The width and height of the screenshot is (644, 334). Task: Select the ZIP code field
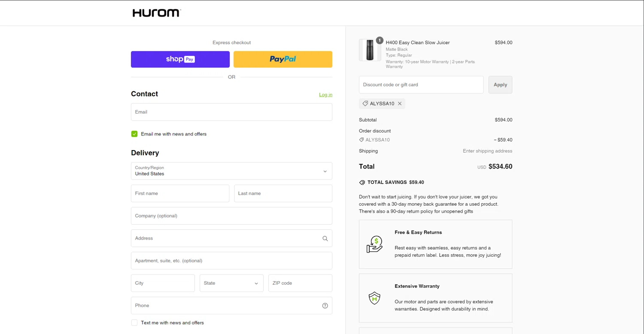pos(300,283)
